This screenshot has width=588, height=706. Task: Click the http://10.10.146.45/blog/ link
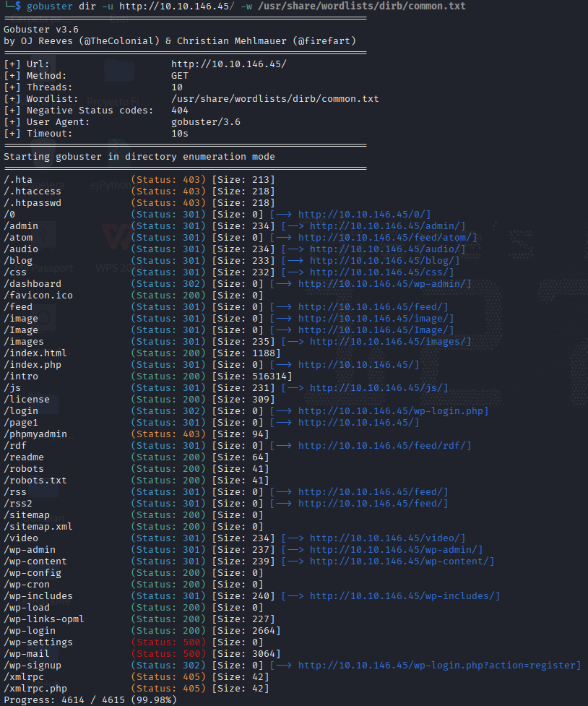[x=382, y=261]
